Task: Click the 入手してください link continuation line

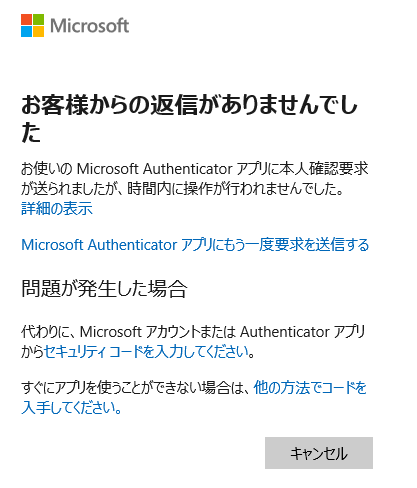Action: pyautogui.click(x=71, y=407)
